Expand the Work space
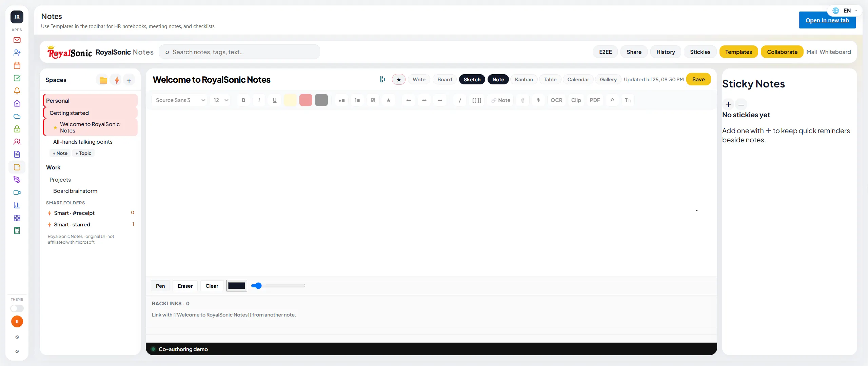The height and width of the screenshot is (366, 868). 90,167
